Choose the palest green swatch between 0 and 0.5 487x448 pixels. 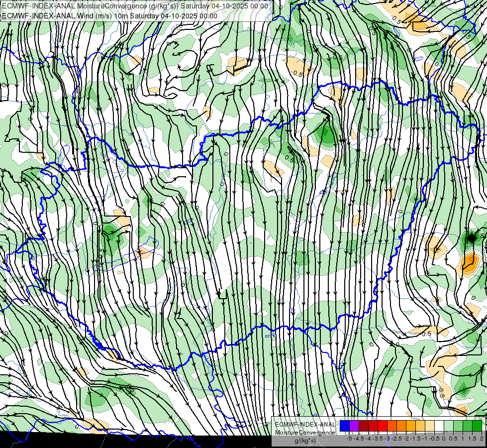449,426
